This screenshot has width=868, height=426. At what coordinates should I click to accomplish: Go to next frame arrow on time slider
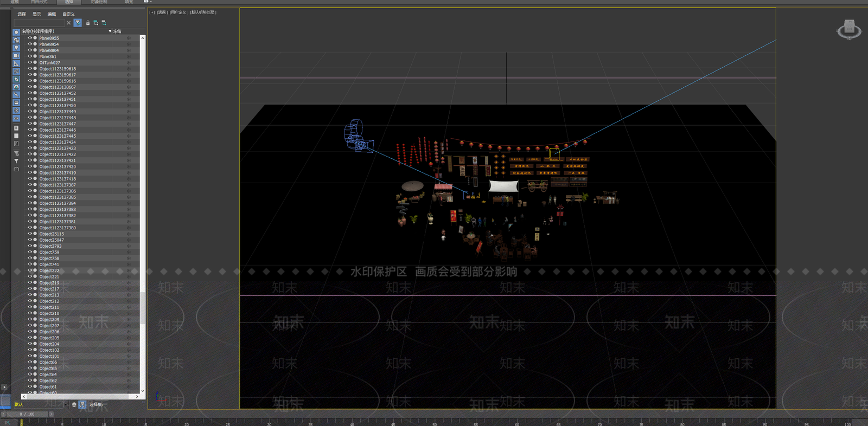point(52,414)
